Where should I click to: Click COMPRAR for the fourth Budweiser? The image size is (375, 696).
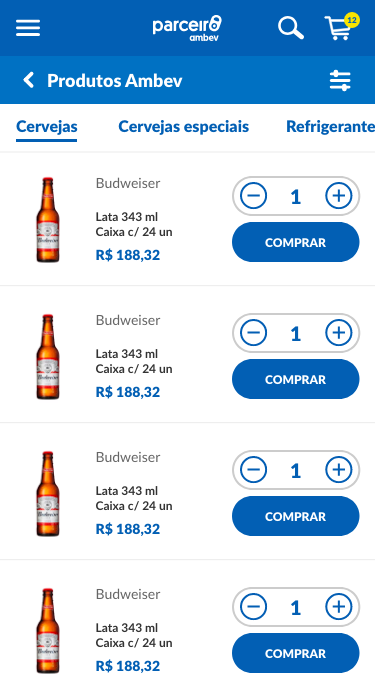coord(296,653)
